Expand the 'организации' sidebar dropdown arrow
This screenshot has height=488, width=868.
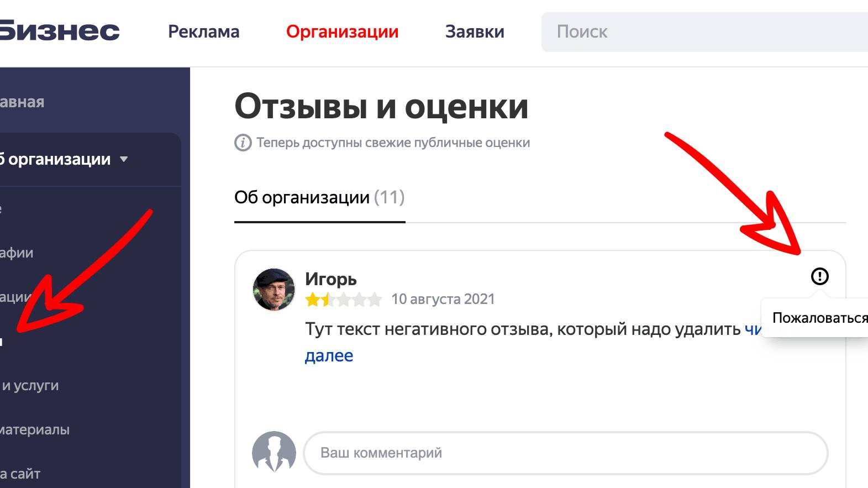point(124,159)
